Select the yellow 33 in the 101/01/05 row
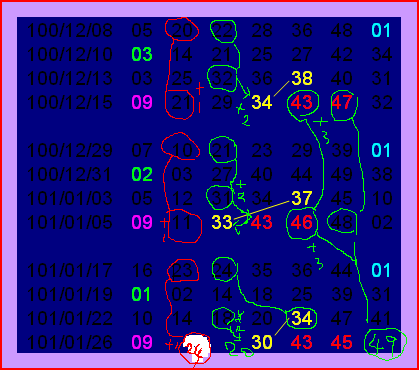The image size is (419, 370). (x=222, y=222)
